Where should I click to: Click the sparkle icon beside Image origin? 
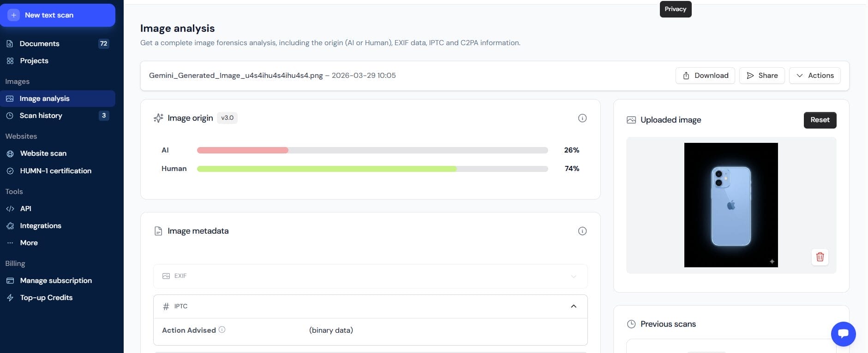[x=158, y=118]
